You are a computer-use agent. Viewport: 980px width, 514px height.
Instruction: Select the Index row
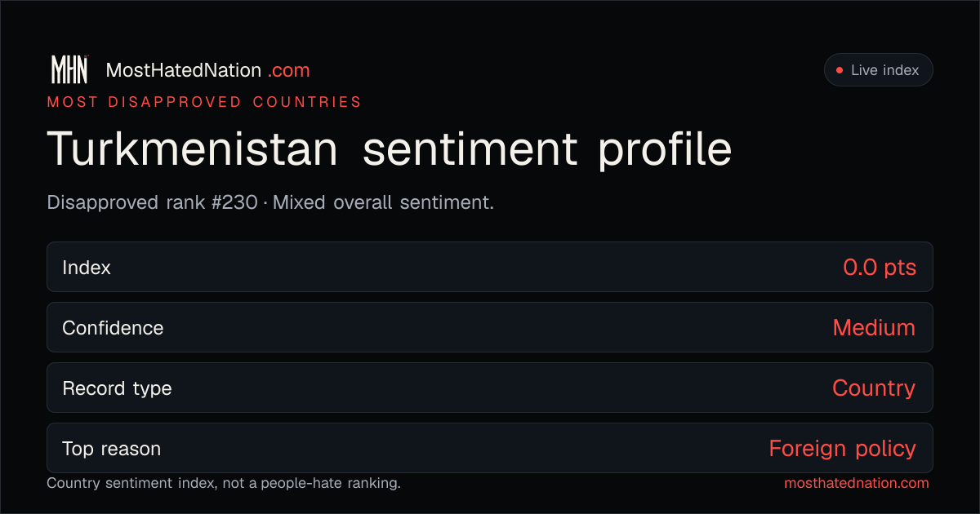(490, 267)
